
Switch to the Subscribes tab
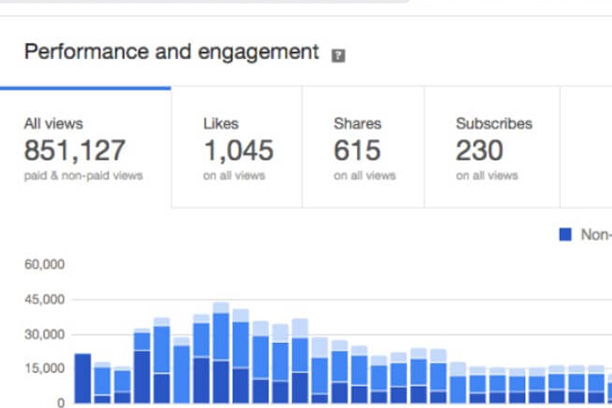(x=492, y=148)
